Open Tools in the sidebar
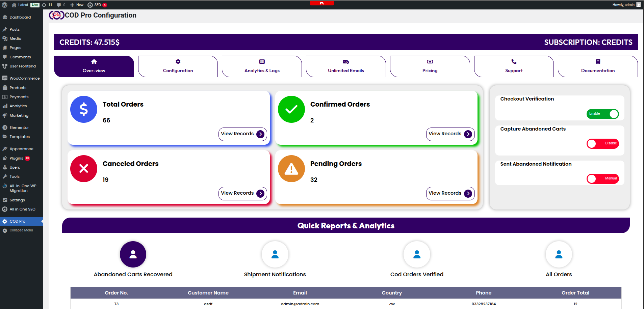This screenshot has width=644, height=309. click(x=22, y=176)
